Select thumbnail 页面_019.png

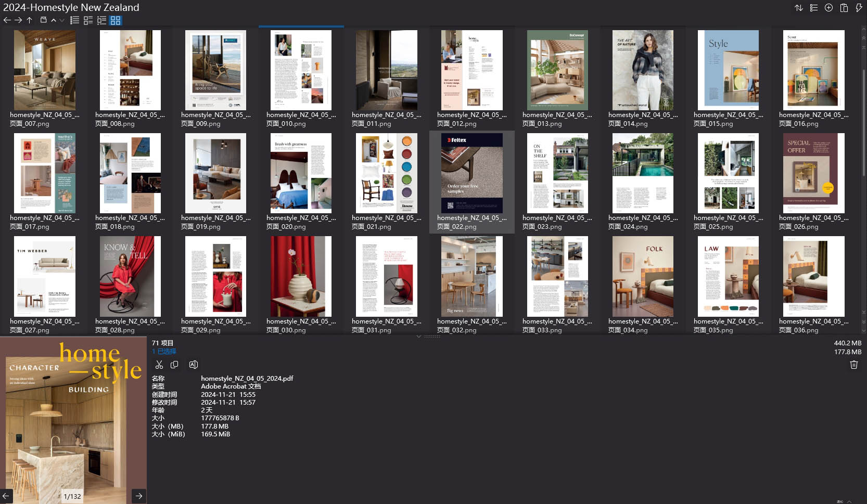(x=216, y=173)
